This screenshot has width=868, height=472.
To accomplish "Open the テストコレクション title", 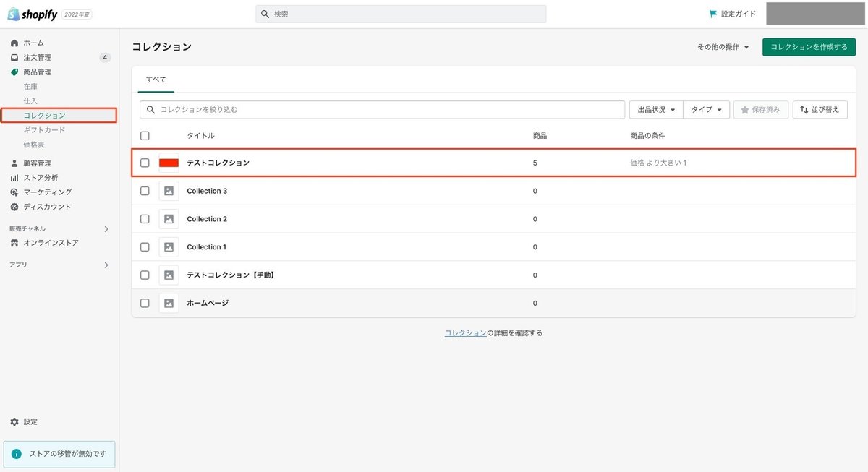I will 218,163.
